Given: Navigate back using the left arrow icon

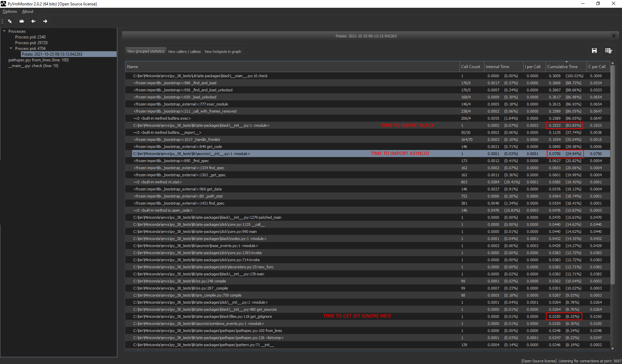Looking at the screenshot, I should tap(33, 21).
